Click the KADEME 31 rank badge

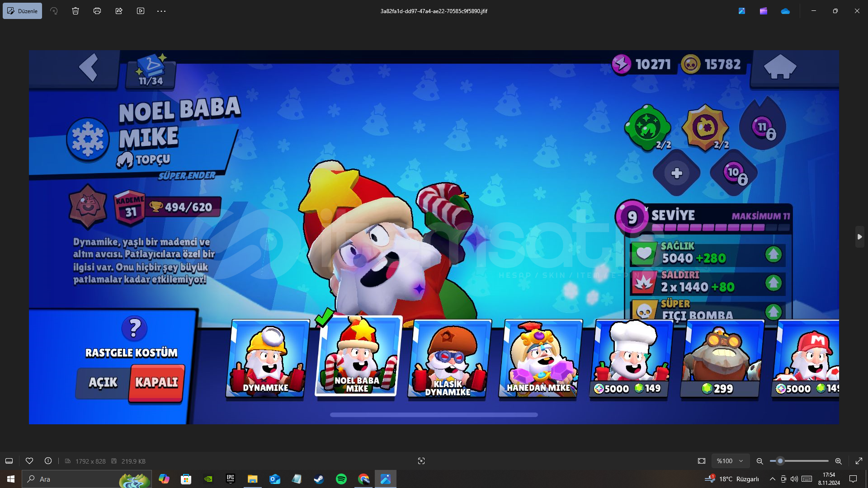(x=130, y=207)
